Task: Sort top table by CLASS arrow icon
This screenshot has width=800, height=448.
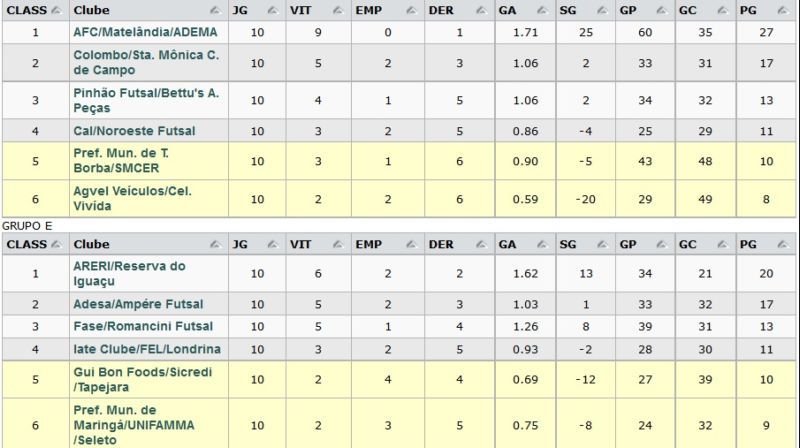Action: pos(56,10)
